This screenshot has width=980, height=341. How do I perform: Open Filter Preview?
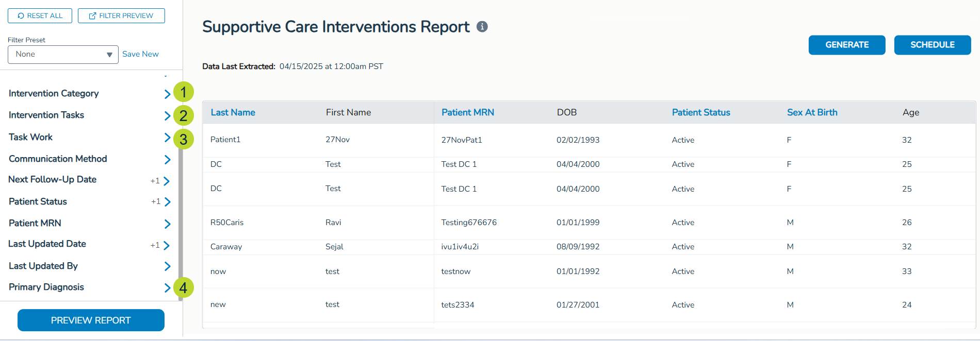point(121,16)
